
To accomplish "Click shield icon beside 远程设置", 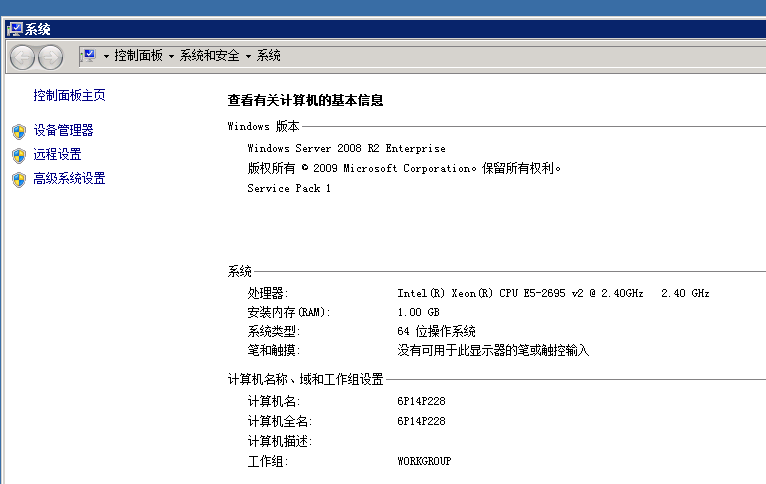I will click(x=19, y=155).
